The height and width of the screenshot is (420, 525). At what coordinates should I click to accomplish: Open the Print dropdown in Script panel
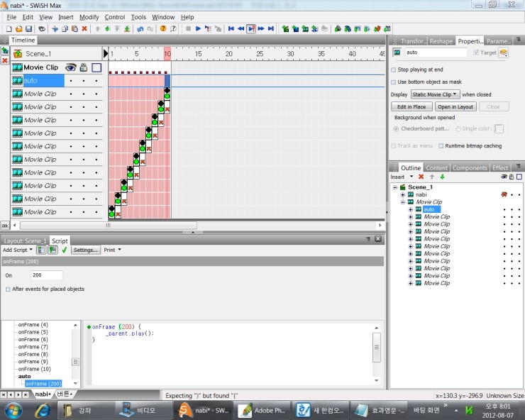(112, 250)
